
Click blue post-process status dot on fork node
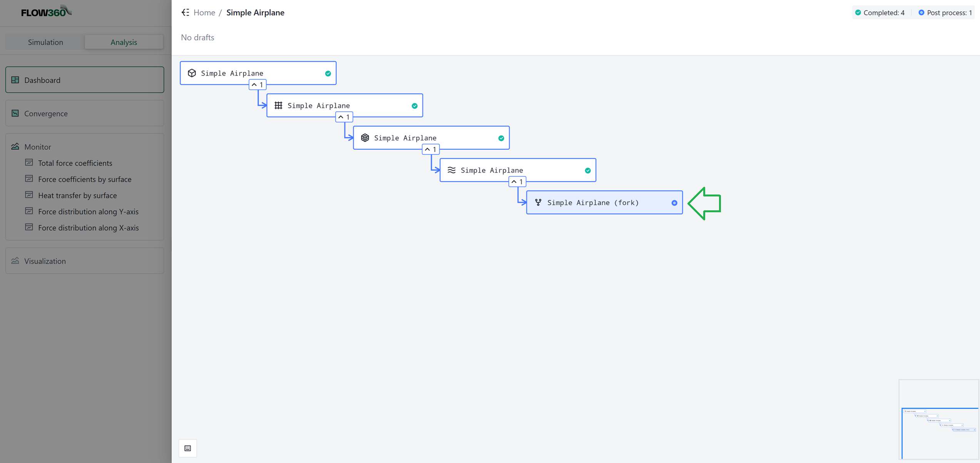point(674,203)
